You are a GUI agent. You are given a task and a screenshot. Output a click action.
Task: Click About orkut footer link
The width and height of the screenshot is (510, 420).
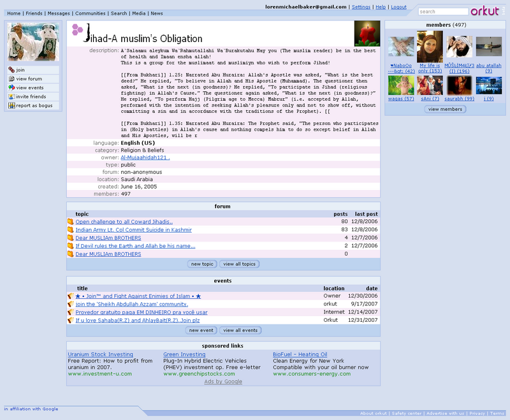[x=374, y=414]
